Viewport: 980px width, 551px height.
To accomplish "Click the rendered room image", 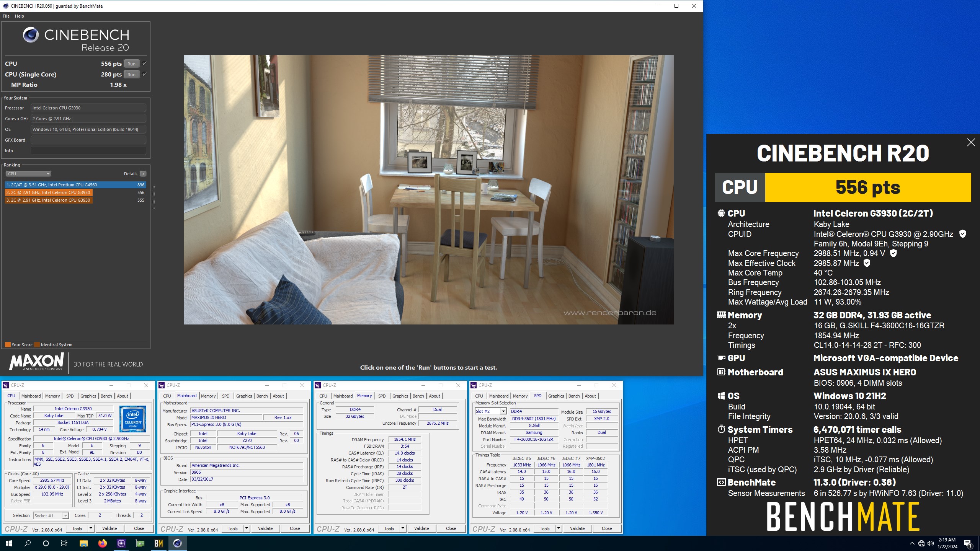I will [x=428, y=190].
